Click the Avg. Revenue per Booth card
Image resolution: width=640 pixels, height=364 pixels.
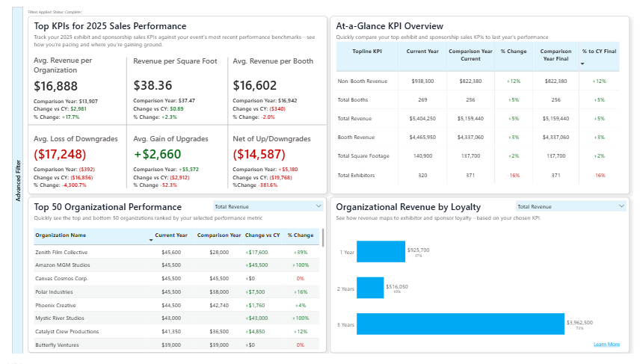(277, 87)
